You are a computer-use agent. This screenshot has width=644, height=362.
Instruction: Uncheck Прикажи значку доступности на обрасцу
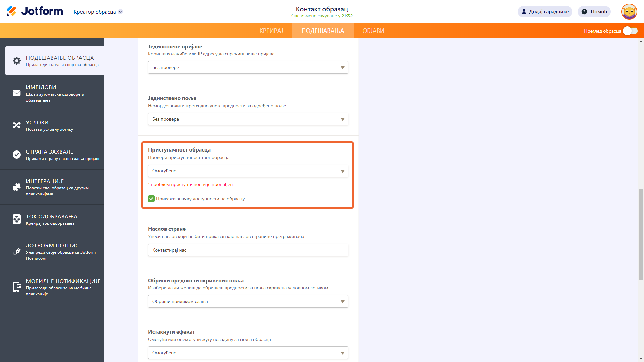(151, 199)
